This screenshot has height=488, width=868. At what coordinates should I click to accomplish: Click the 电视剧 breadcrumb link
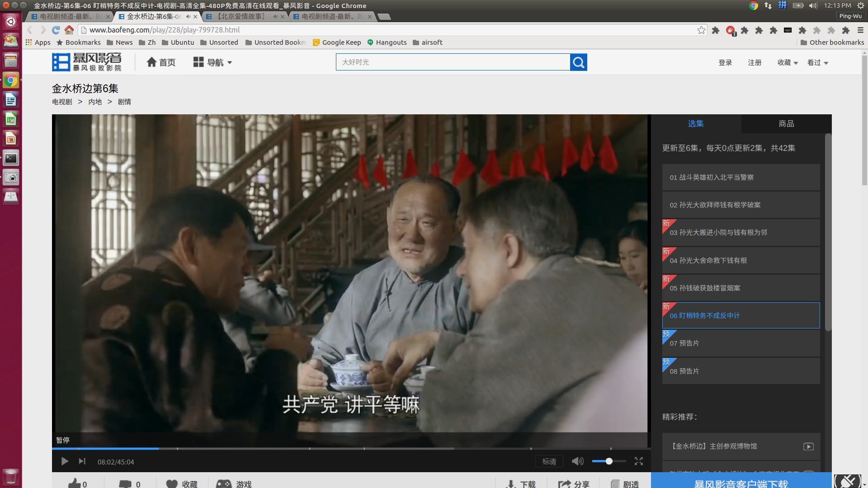[62, 102]
